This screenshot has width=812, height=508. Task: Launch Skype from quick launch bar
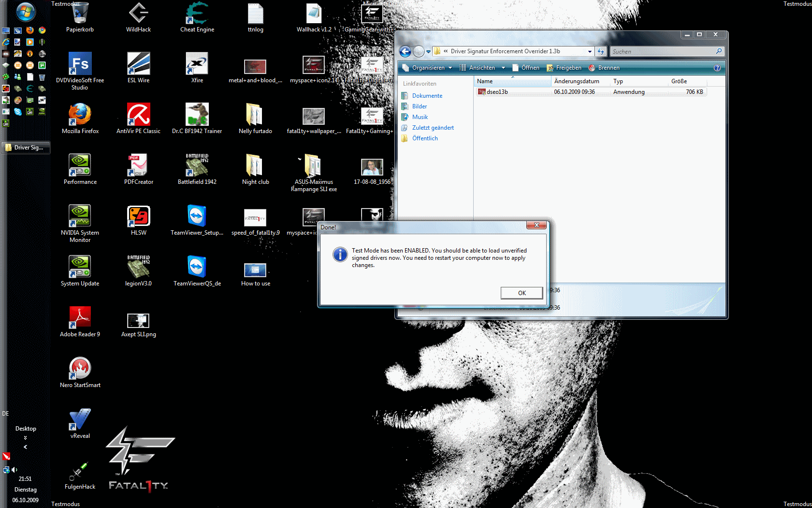click(x=18, y=112)
